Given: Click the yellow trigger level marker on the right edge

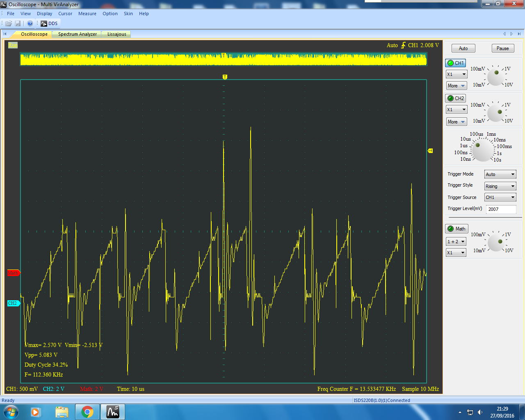Looking at the screenshot, I should point(430,151).
